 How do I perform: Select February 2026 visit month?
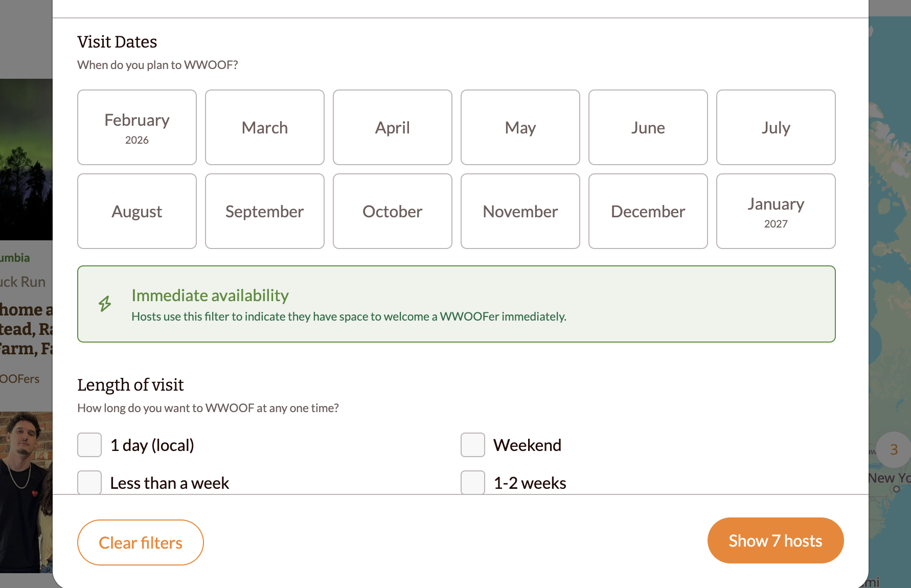(x=137, y=127)
